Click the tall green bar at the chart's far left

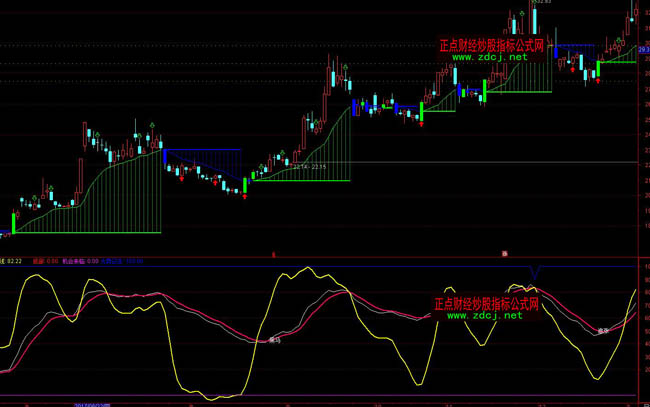[14, 222]
